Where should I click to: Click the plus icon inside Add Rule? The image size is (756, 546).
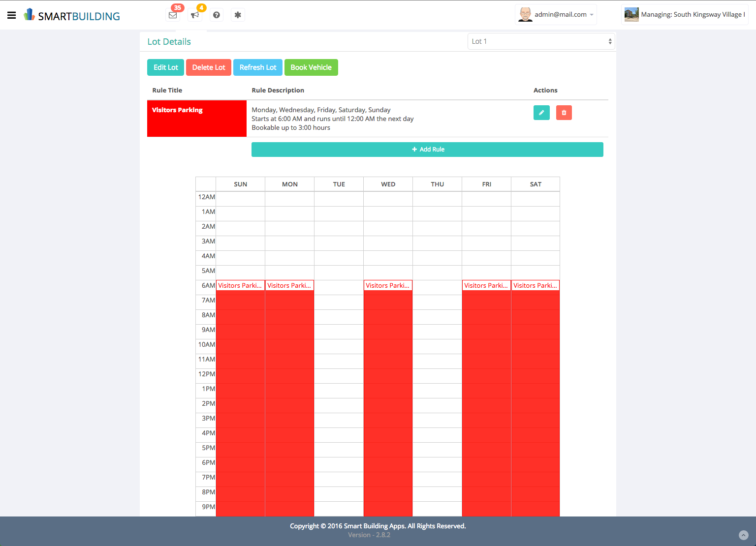[414, 150]
